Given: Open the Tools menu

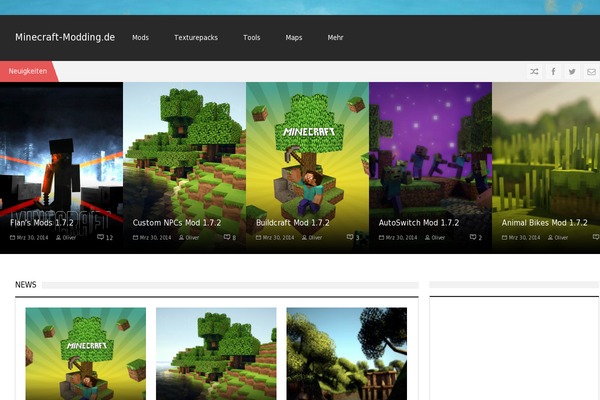Looking at the screenshot, I should point(252,38).
